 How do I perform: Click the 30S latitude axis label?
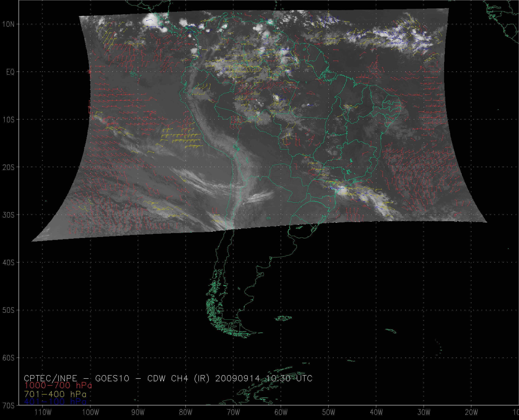(9, 215)
